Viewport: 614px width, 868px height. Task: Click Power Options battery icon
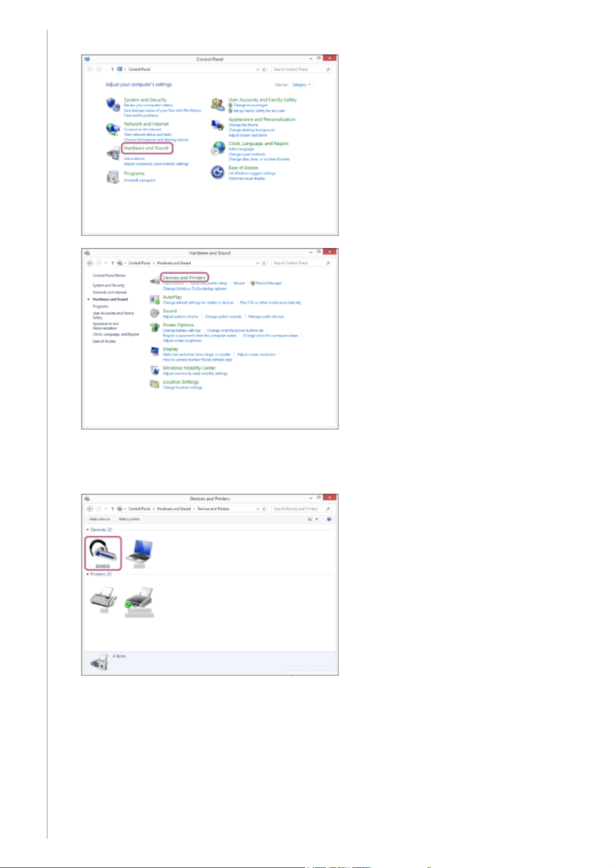154,328
